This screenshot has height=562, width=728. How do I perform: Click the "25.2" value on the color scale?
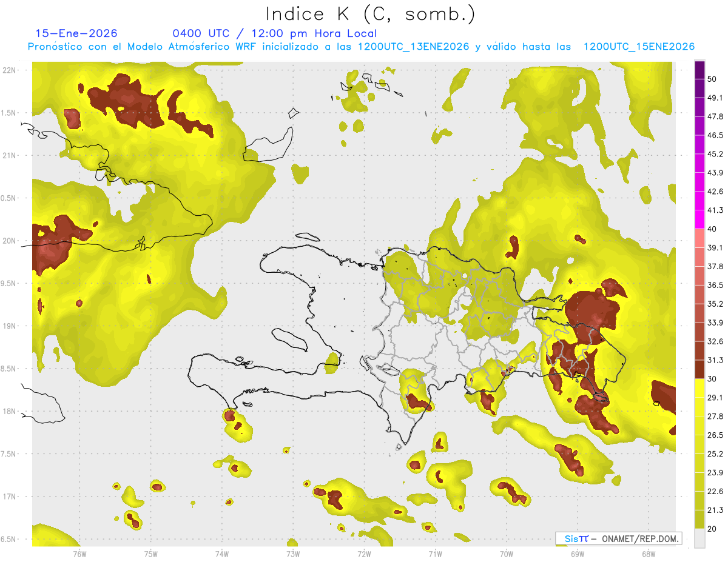tap(715, 454)
